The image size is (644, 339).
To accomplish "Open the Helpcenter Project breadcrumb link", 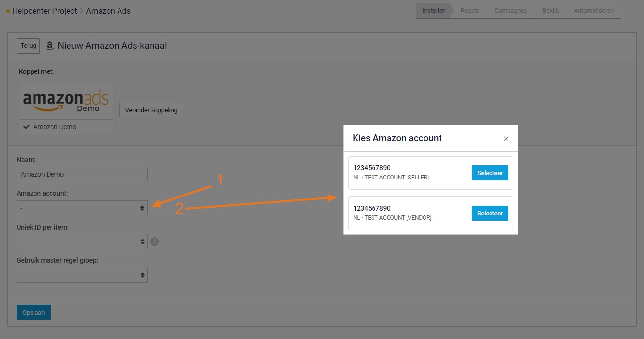I will click(x=45, y=11).
